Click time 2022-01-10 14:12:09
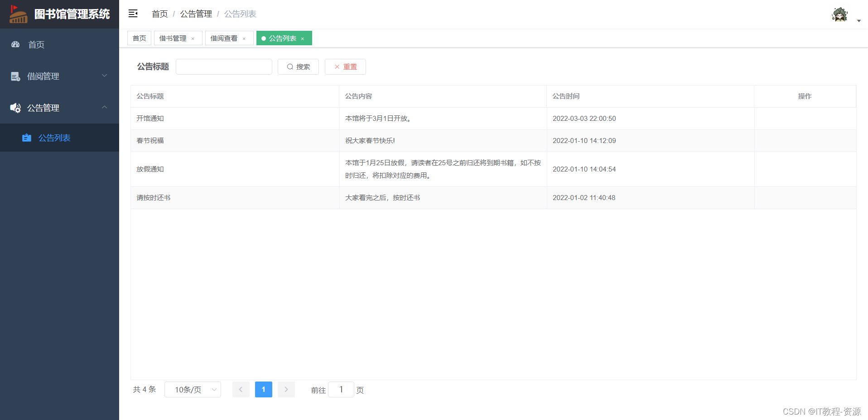Image resolution: width=868 pixels, height=420 pixels. pos(584,140)
